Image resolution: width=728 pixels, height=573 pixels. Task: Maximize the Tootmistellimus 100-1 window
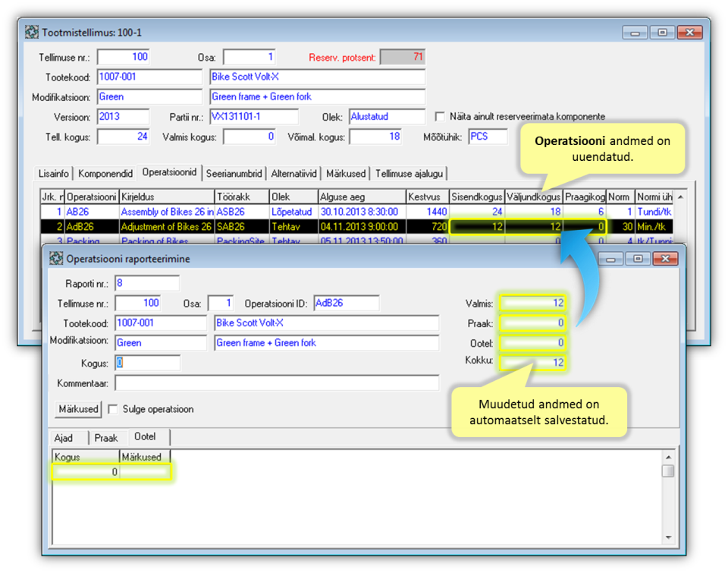[x=662, y=33]
